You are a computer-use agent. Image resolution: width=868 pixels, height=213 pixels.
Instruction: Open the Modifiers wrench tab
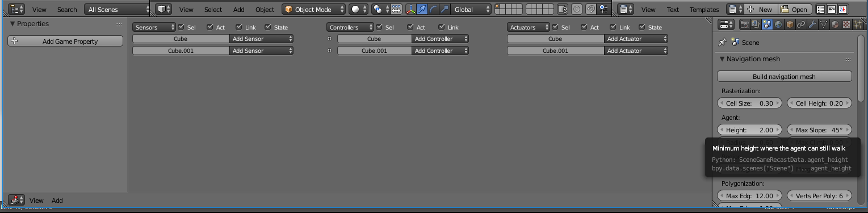coord(812,24)
